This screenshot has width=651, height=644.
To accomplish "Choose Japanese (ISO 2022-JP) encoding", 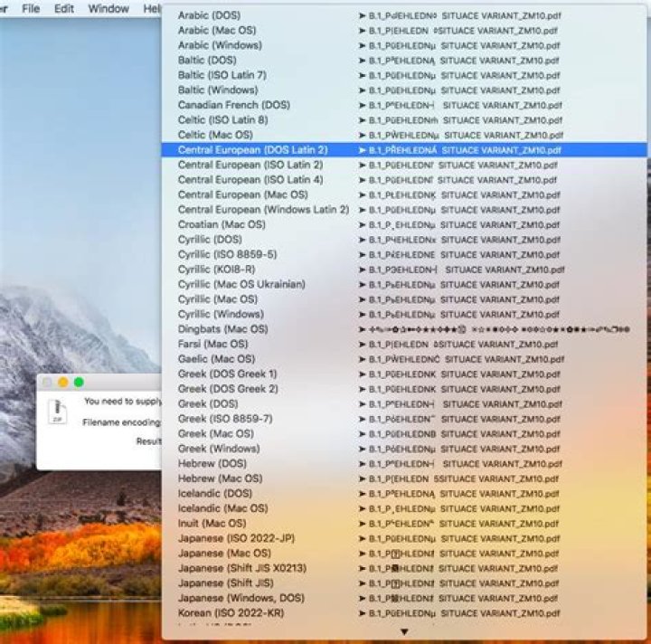I will (x=404, y=539).
